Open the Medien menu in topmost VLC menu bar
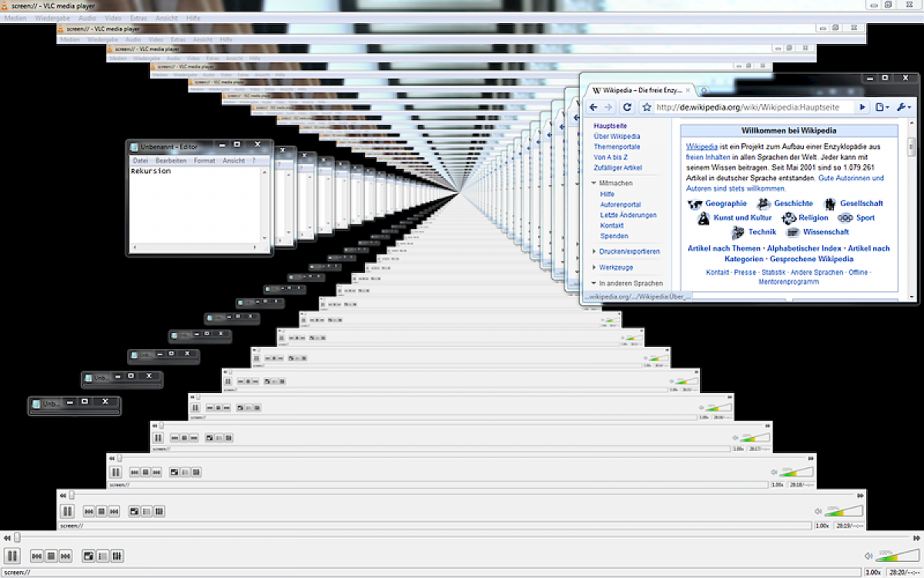Screen dimensions: 924x578 pos(16,18)
